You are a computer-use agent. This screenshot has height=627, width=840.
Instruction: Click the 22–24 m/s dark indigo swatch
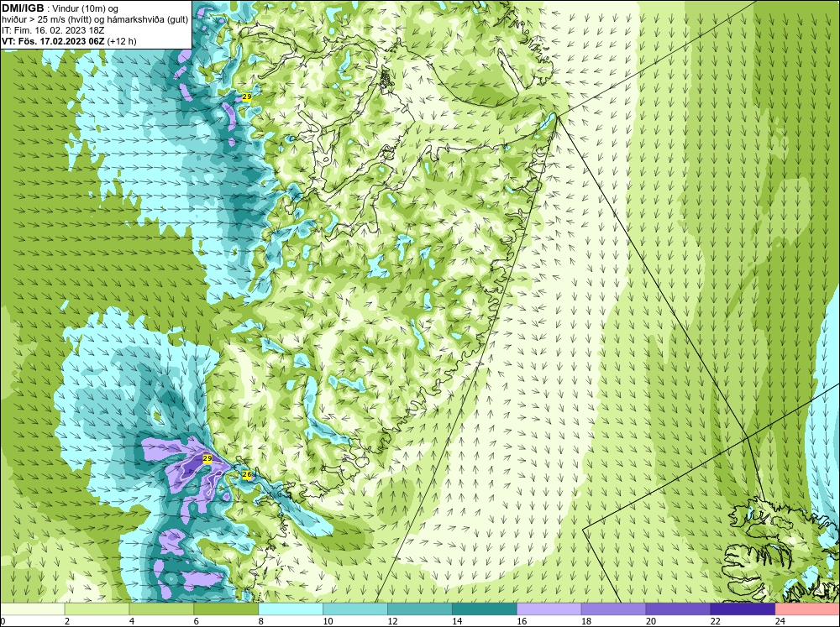(743, 609)
